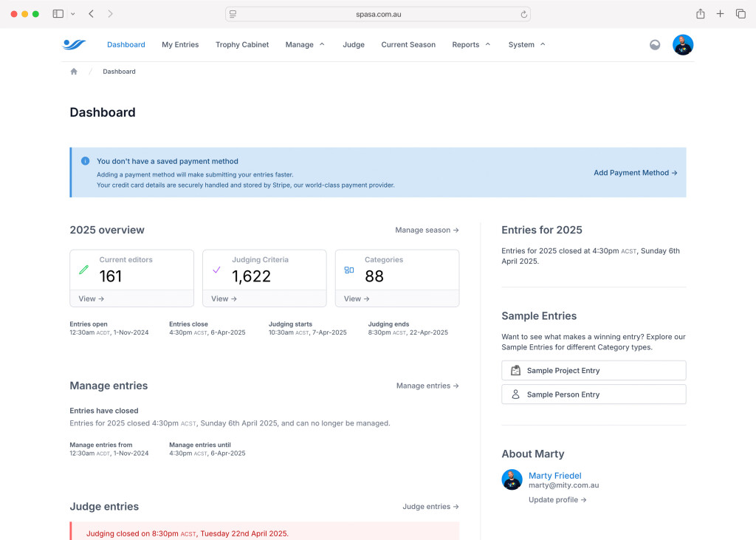Open the sidebar options dropdown chevron
The height and width of the screenshot is (540, 756).
73,14
